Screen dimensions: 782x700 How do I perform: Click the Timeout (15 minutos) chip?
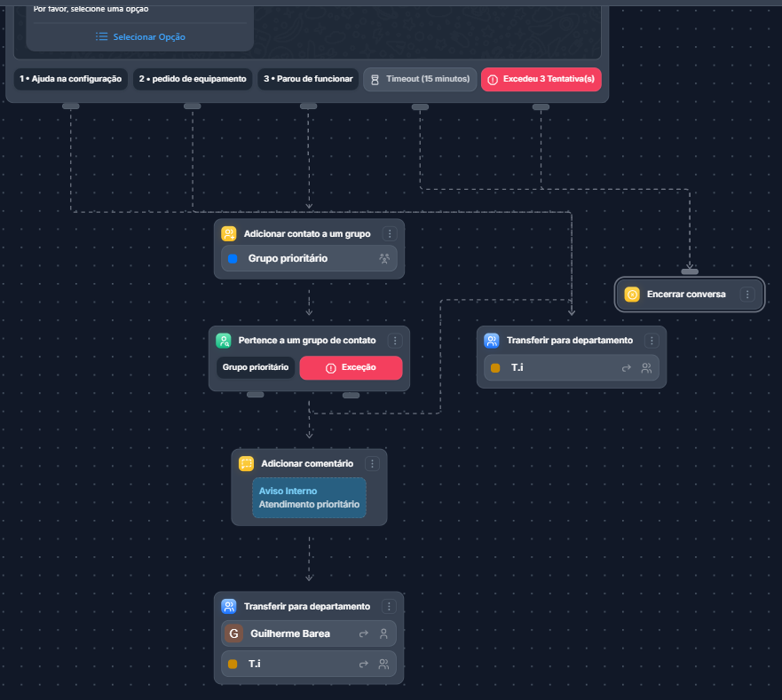[x=421, y=79]
